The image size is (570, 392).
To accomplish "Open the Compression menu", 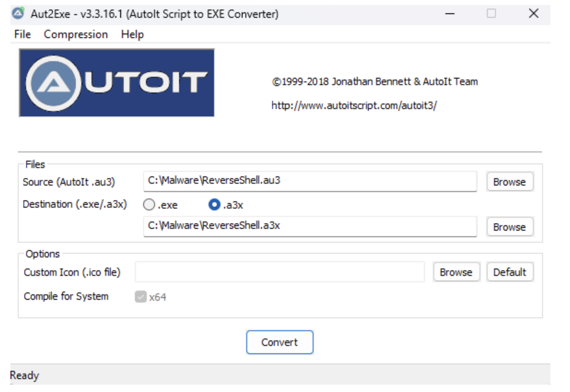I will (x=76, y=34).
